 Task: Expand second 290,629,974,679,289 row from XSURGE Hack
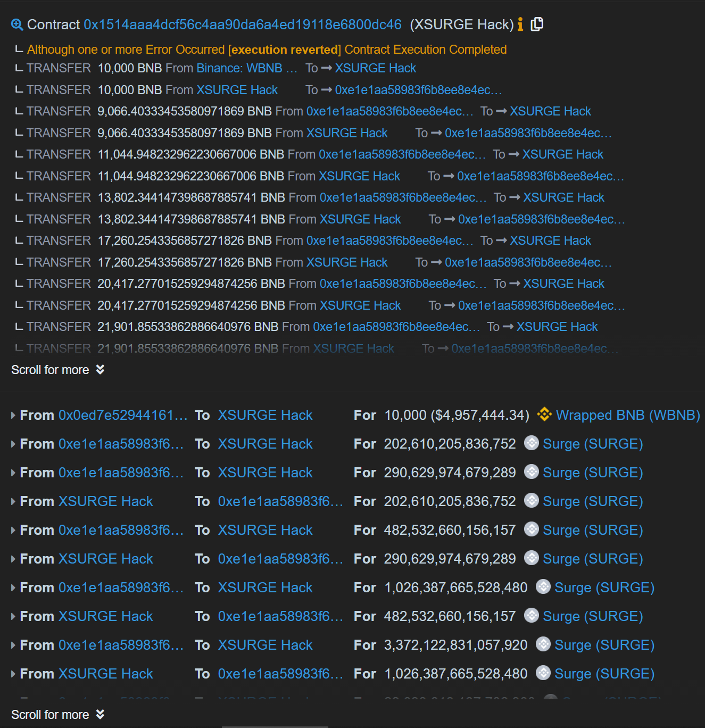13,559
